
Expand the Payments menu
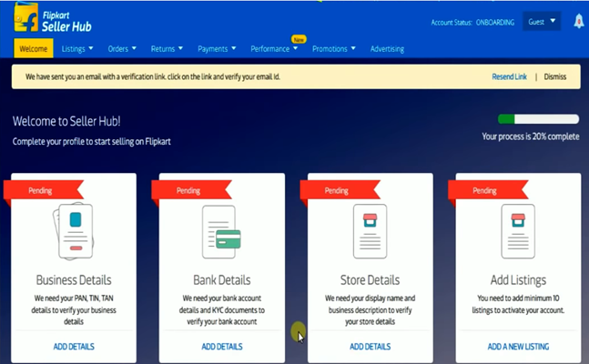217,49
